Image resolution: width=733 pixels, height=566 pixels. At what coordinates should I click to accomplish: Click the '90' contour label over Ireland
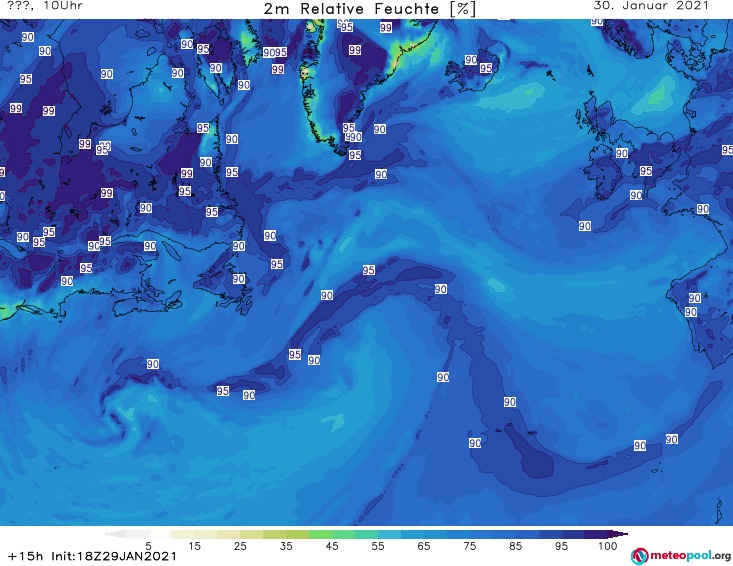point(621,153)
